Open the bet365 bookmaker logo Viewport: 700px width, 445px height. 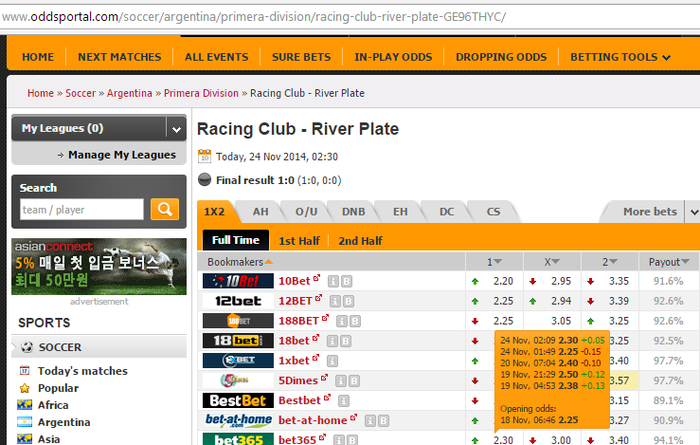pos(238,439)
